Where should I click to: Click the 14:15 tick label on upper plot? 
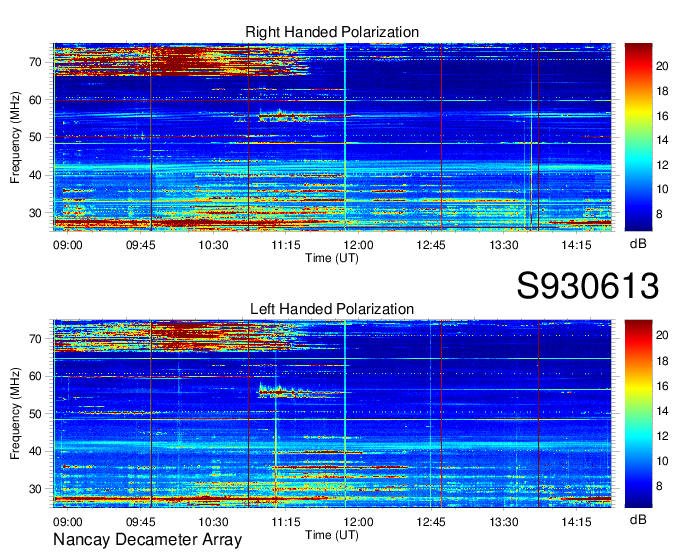coord(576,245)
